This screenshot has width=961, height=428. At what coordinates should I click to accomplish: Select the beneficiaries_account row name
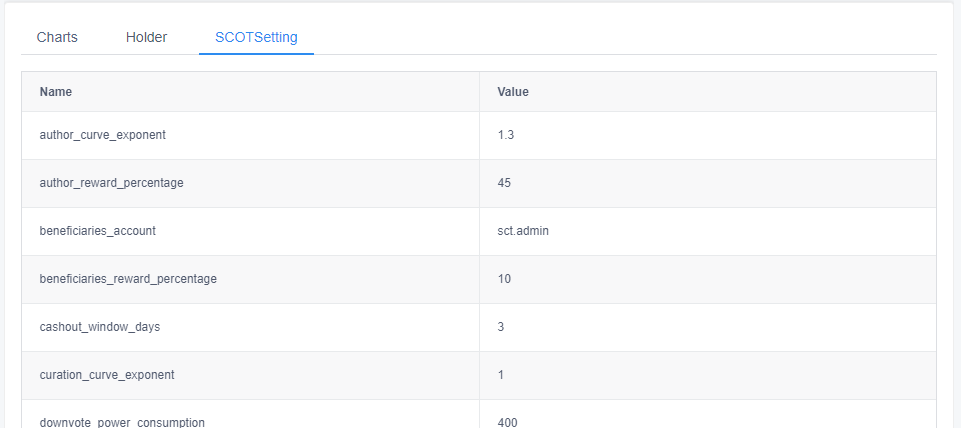97,231
